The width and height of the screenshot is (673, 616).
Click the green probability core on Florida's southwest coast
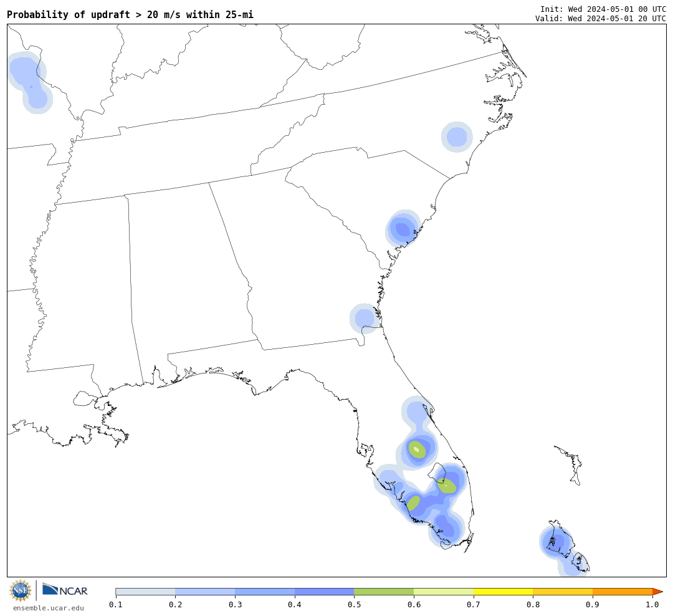[x=414, y=503]
